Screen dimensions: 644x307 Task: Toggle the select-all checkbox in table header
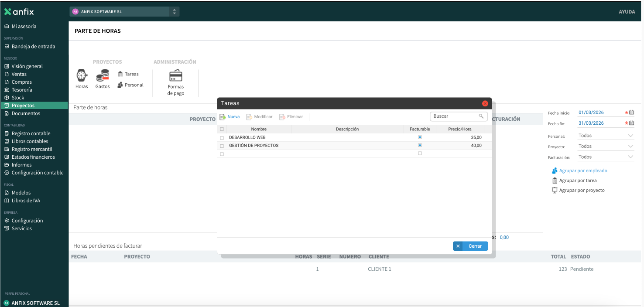pyautogui.click(x=222, y=129)
